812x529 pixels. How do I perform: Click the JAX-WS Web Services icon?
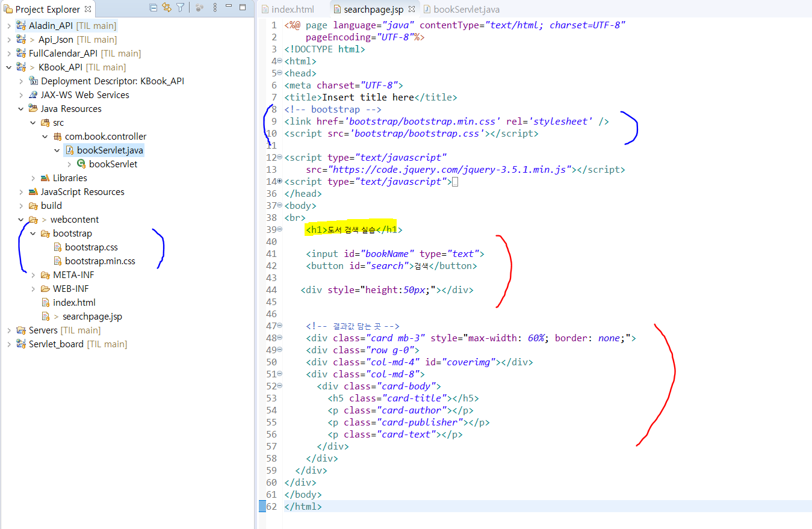33,95
